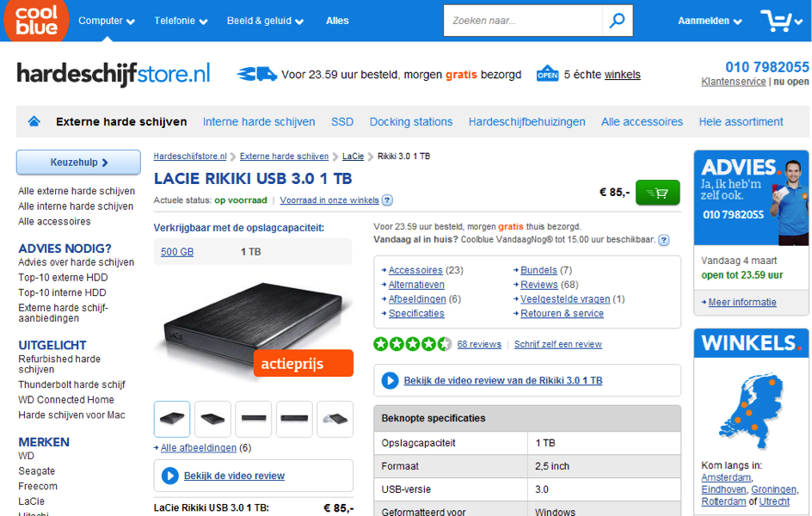Open Externe harde schijven breadcrumb link
Image resolution: width=812 pixels, height=516 pixels.
tap(284, 157)
